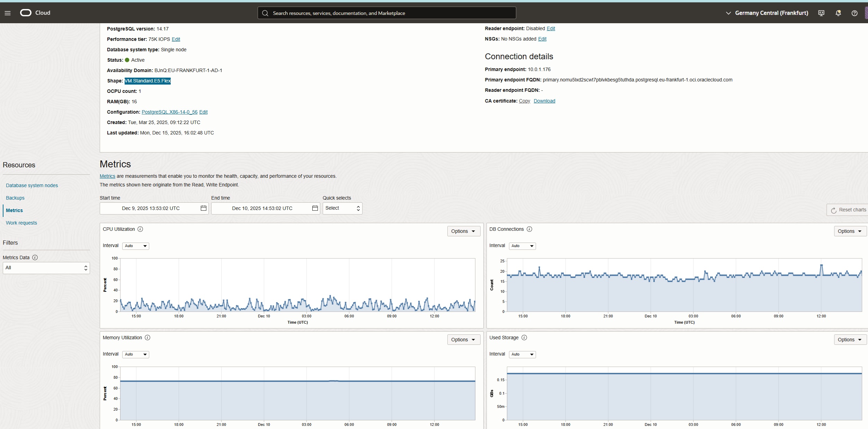This screenshot has height=429, width=868.
Task: Open Metrics Data All filter dropdown
Action: coord(46,268)
